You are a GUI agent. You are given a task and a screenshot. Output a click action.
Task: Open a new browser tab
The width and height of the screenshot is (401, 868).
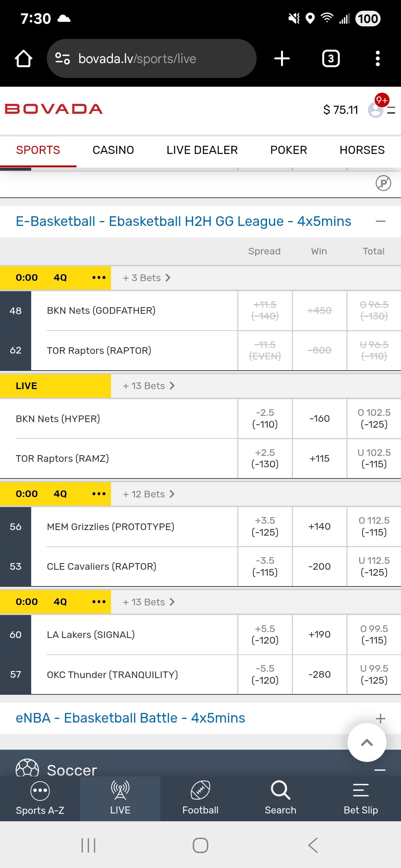tap(282, 59)
